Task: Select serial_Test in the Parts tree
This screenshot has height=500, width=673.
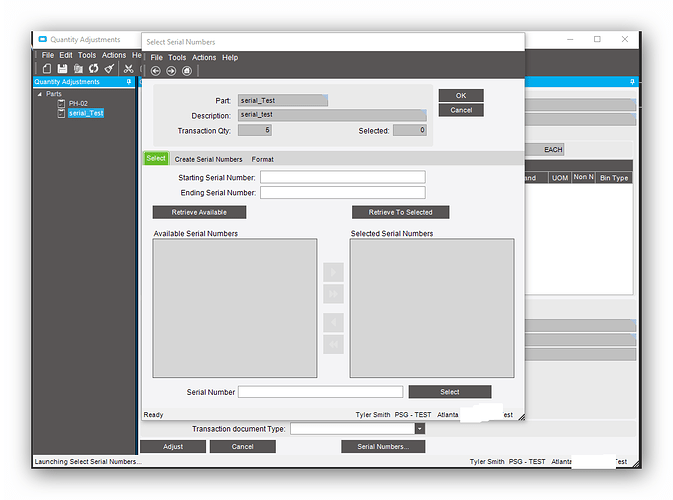Action: [86, 113]
